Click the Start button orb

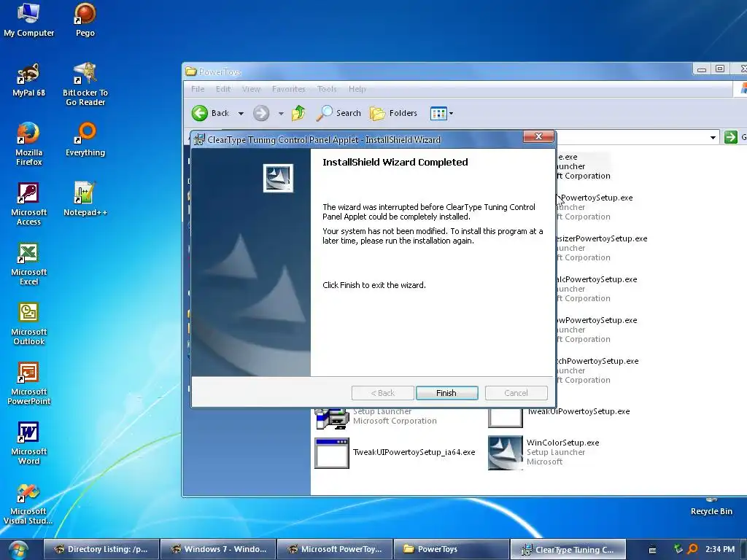pyautogui.click(x=18, y=550)
